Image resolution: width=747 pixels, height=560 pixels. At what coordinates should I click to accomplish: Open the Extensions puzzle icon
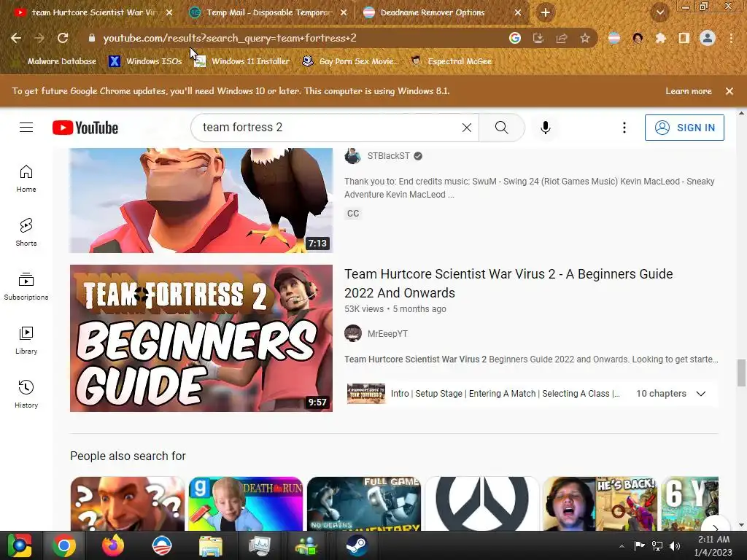tap(660, 38)
